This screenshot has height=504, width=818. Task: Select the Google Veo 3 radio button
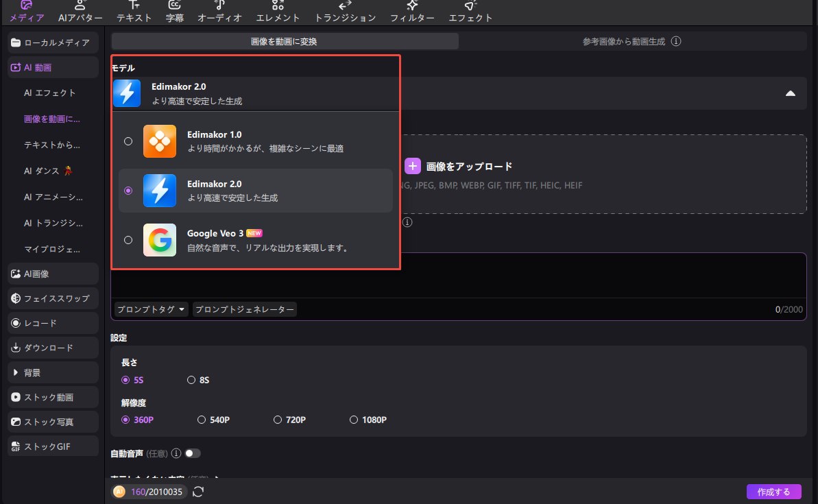pyautogui.click(x=128, y=240)
